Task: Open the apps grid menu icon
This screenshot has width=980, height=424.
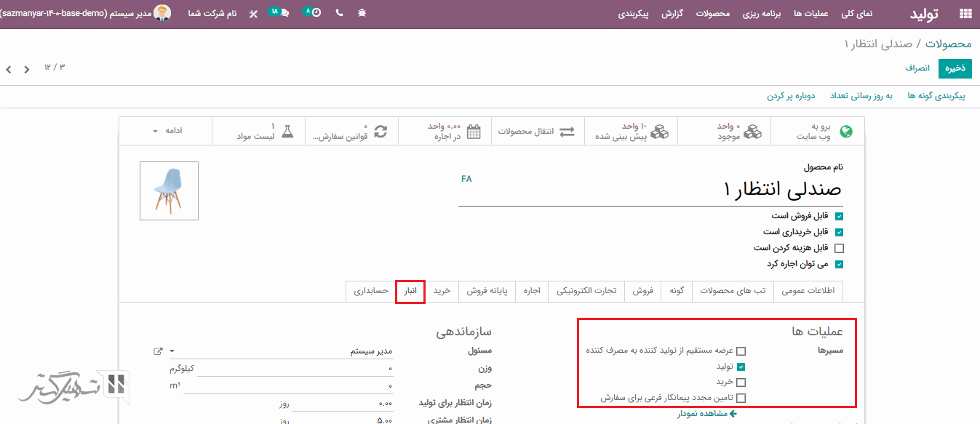Action: coord(965,14)
